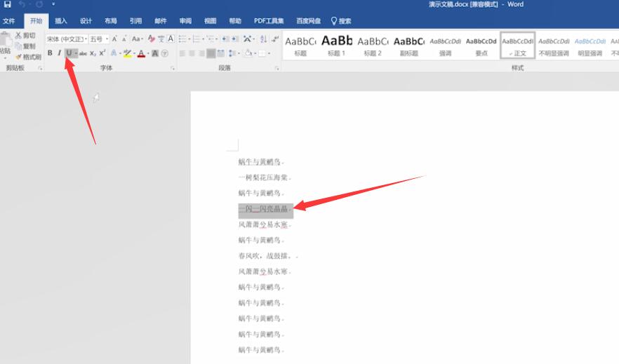Increase paragraph indent
This screenshot has height=364, width=619.
[x=235, y=39]
